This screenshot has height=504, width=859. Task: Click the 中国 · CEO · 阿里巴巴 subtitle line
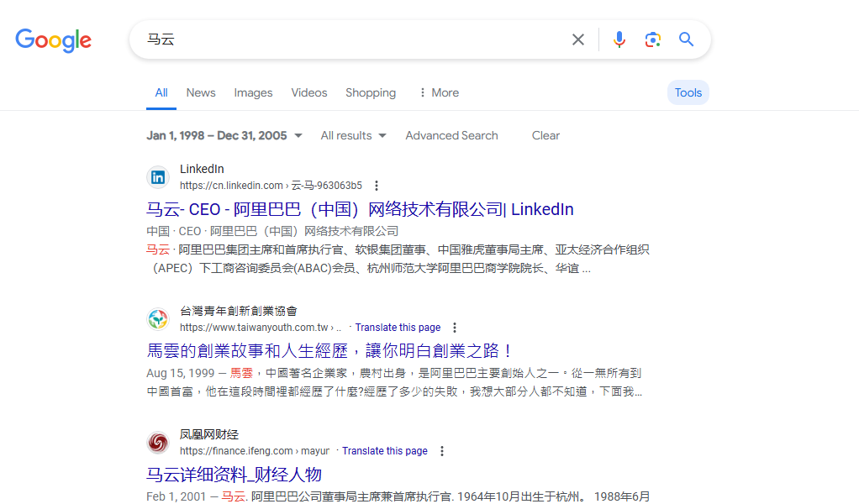272,232
